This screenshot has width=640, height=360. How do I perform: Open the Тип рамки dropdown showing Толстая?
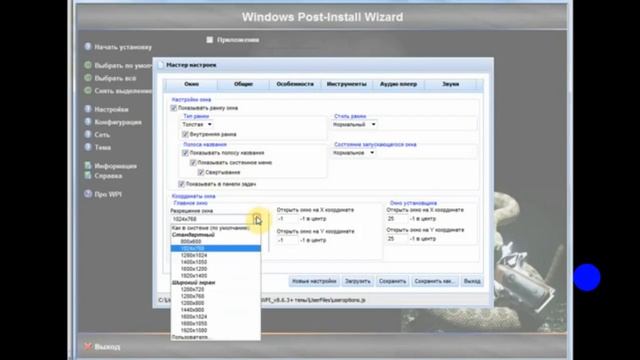point(197,124)
